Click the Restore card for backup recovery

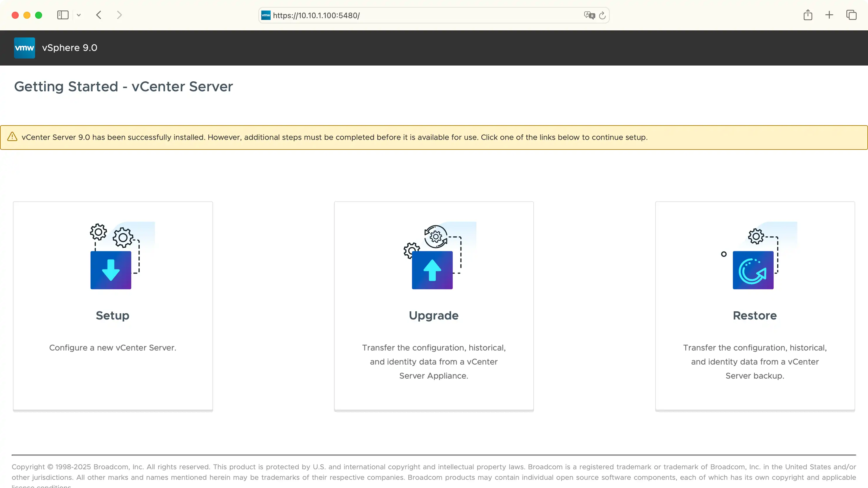[x=754, y=306]
